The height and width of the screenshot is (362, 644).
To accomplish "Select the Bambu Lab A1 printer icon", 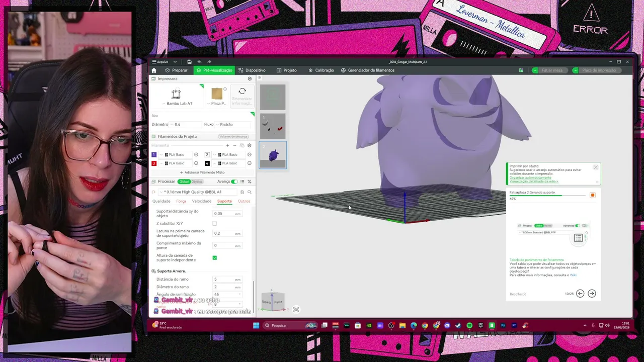I will (x=176, y=94).
